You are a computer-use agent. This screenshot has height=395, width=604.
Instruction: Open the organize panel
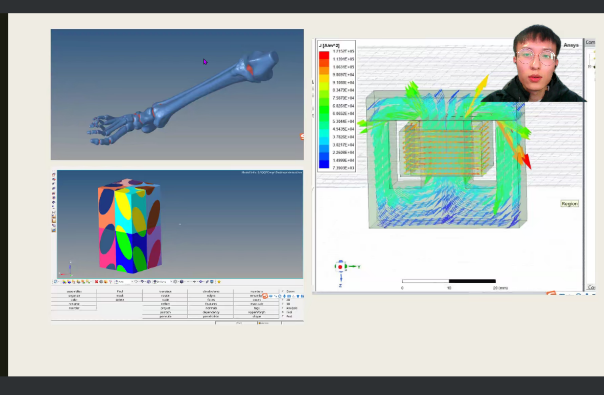click(x=74, y=296)
